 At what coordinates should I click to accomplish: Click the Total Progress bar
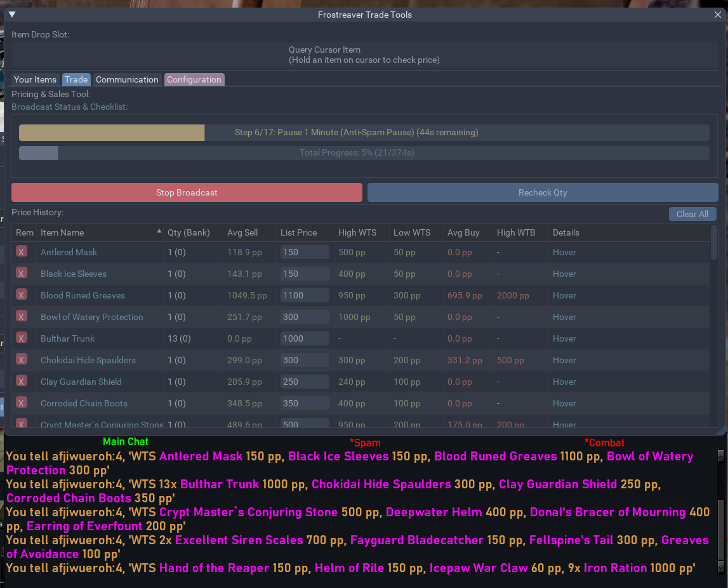pyautogui.click(x=364, y=153)
